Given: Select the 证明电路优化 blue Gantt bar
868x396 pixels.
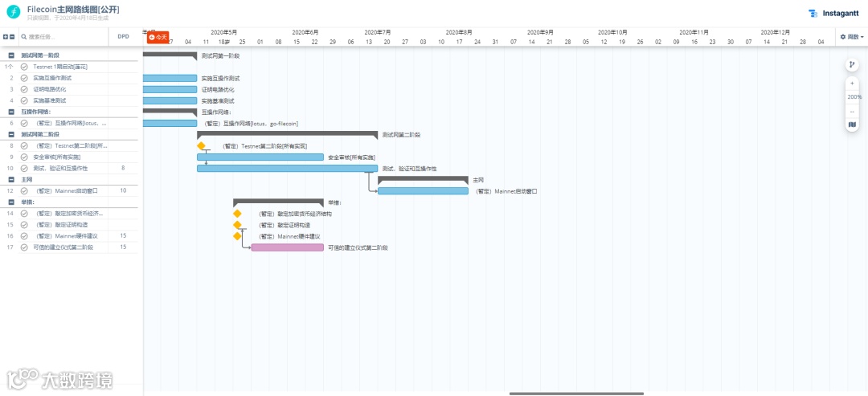Looking at the screenshot, I should 170,89.
